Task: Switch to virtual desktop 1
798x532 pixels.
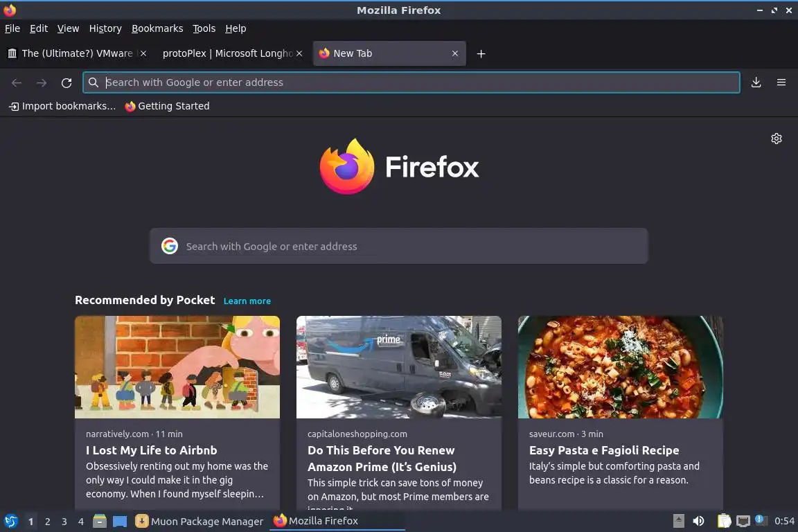Action: click(x=30, y=522)
